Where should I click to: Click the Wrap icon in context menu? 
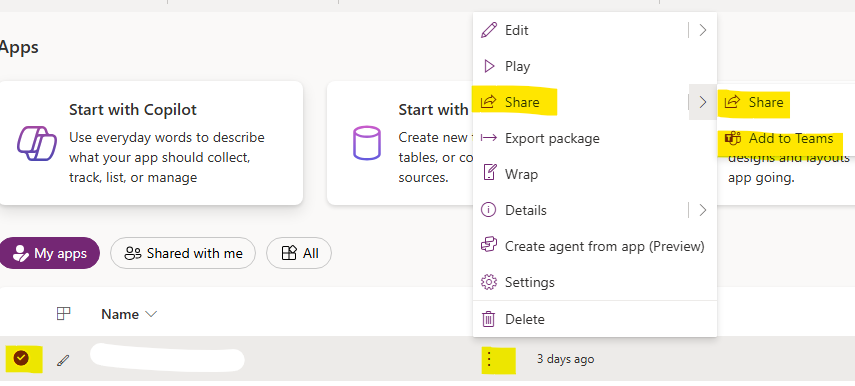click(x=489, y=174)
